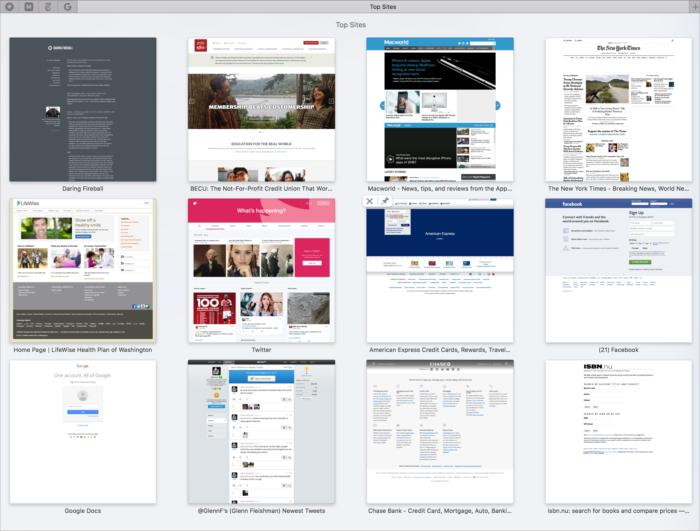The height and width of the screenshot is (531, 700).
Task: Select the first pinned tab with hexagon icon
Action: tap(9, 6)
